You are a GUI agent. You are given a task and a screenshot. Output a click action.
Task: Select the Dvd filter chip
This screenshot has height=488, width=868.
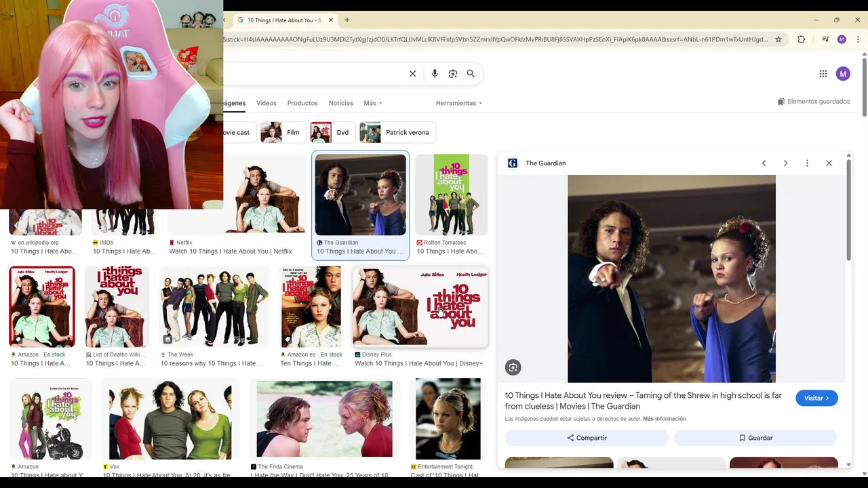pos(332,133)
